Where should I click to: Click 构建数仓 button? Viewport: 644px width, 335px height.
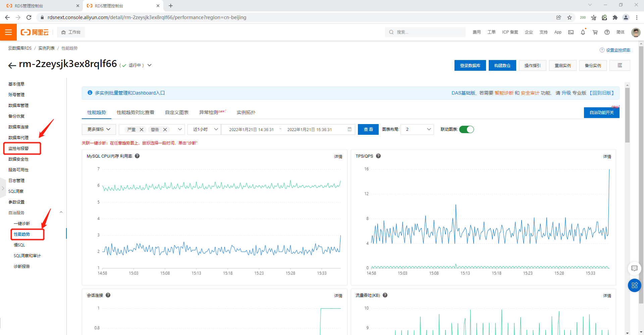point(502,65)
